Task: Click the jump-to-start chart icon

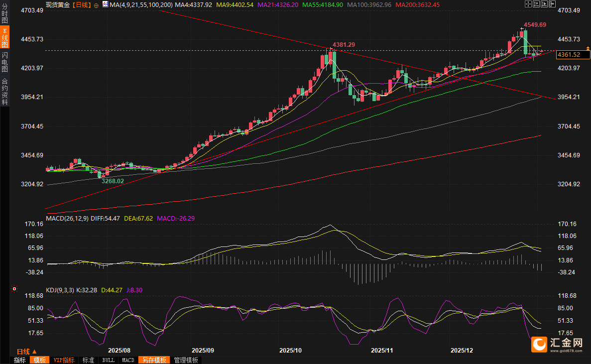Action: click(535, 4)
